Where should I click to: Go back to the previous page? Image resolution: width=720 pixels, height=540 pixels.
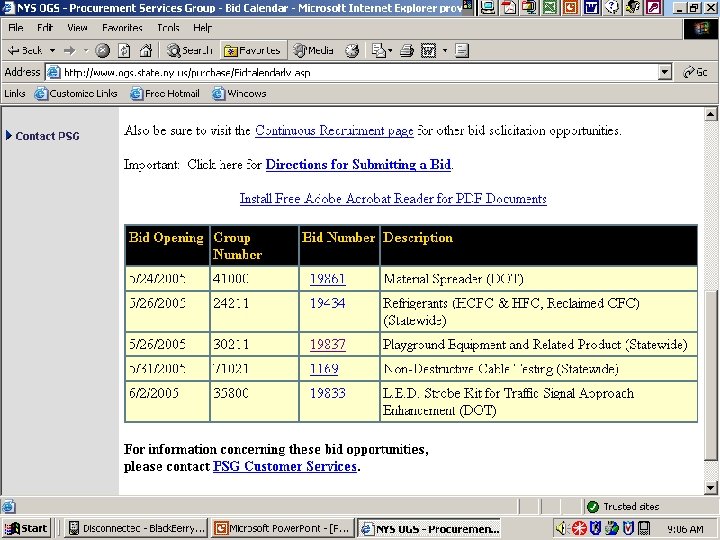(x=25, y=51)
